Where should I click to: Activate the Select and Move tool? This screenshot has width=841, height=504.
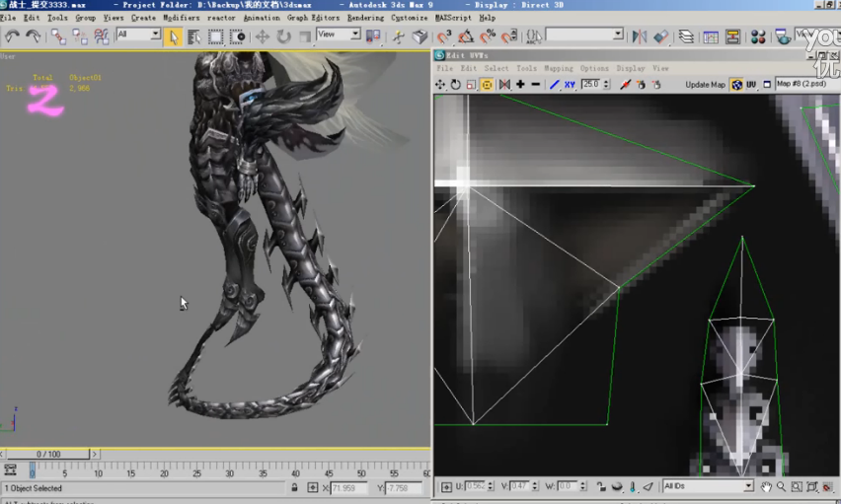[263, 36]
